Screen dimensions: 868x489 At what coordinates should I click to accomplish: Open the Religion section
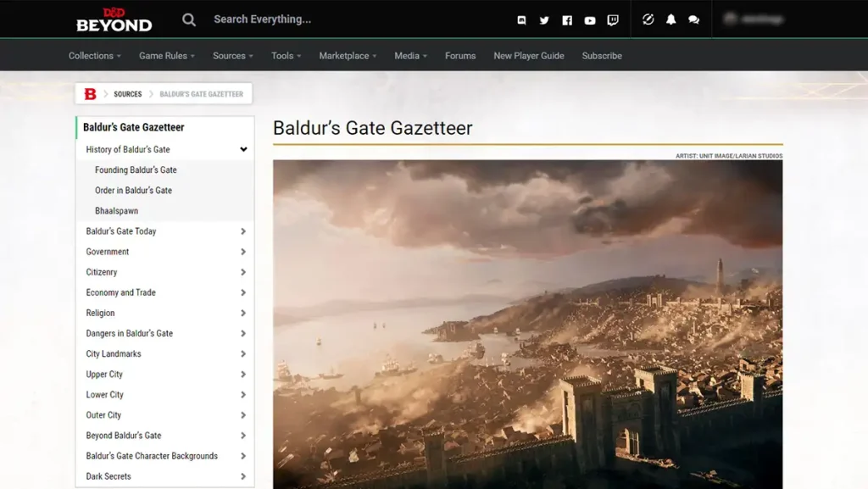tap(100, 313)
